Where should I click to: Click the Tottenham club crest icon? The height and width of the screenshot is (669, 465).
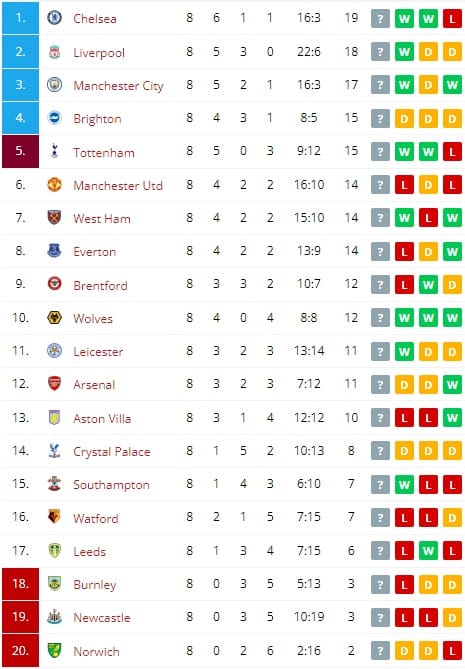tap(54, 151)
